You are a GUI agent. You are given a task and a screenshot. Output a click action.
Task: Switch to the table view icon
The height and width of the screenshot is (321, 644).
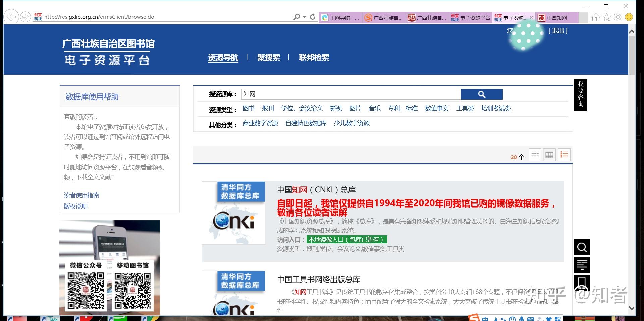(549, 155)
